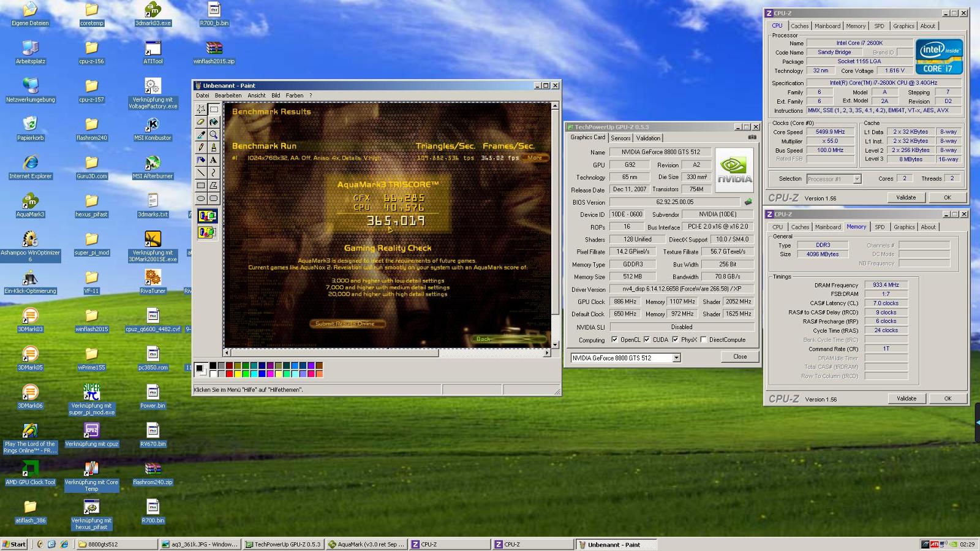Switch to the AquaMark taskbar button

pyautogui.click(x=366, y=544)
